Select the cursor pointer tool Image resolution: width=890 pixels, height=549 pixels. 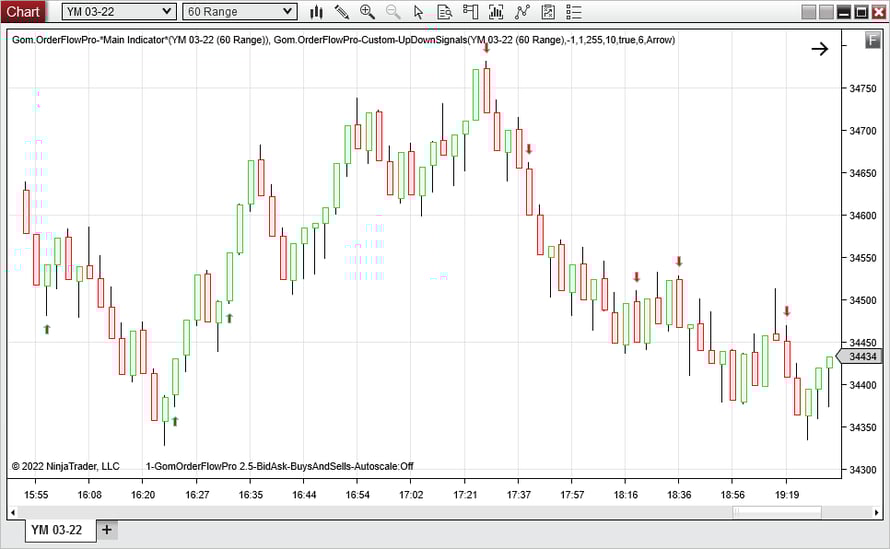[419, 12]
